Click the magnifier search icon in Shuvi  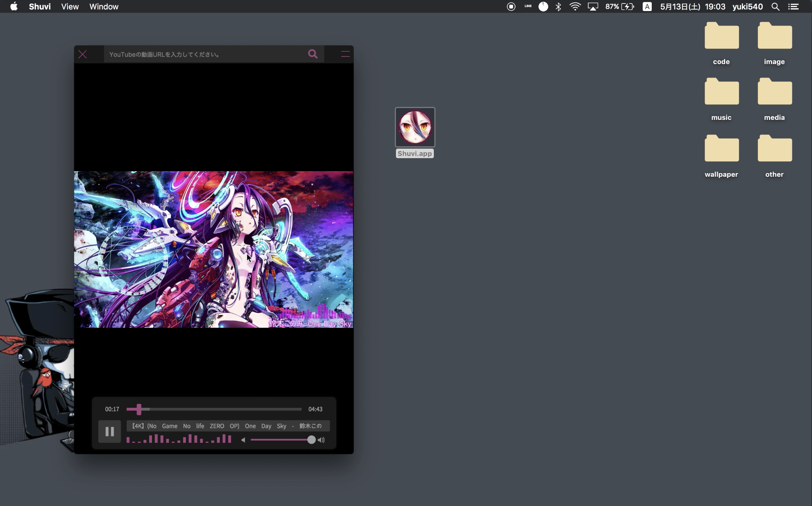(x=313, y=54)
